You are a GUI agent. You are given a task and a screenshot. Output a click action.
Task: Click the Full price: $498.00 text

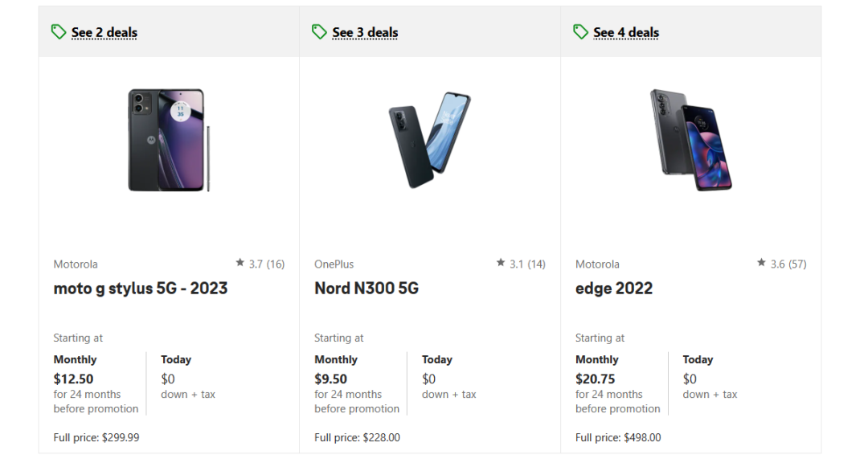tap(618, 438)
